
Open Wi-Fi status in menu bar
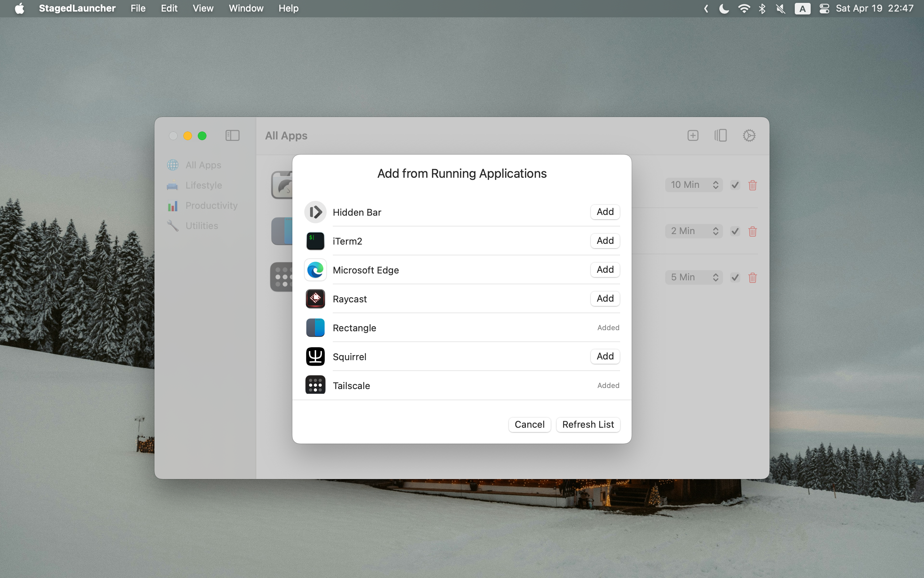point(744,8)
